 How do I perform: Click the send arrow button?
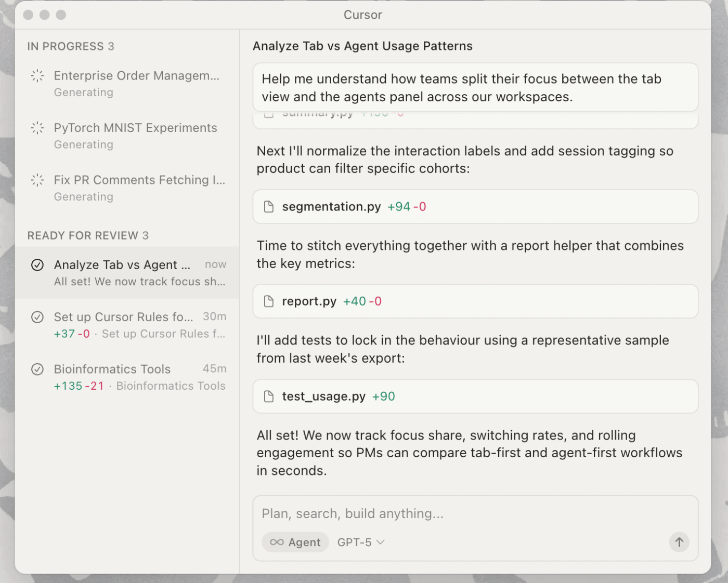click(x=679, y=542)
